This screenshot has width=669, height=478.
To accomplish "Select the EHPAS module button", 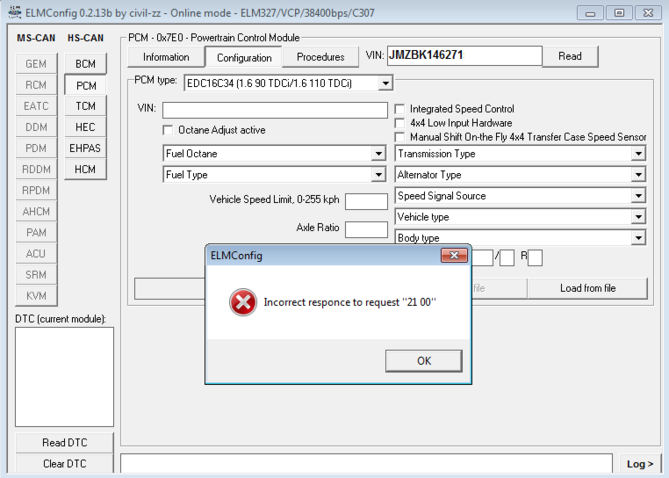I will coord(85,148).
